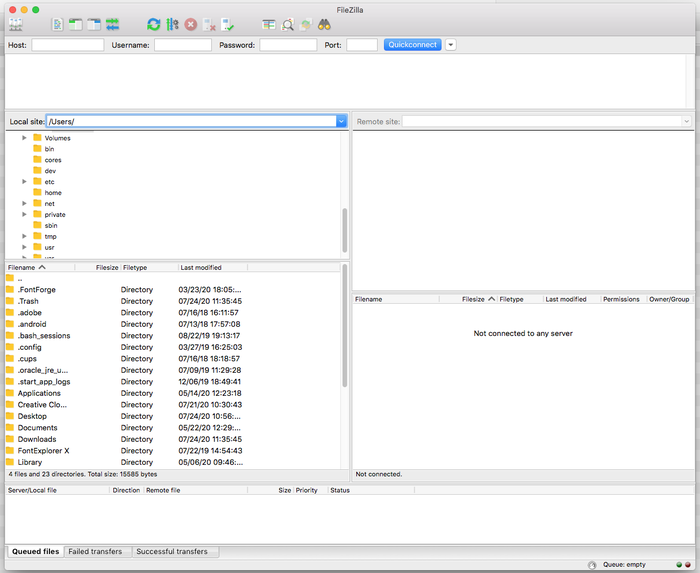
Task: Expand the Volumes folder in tree
Action: click(x=25, y=138)
